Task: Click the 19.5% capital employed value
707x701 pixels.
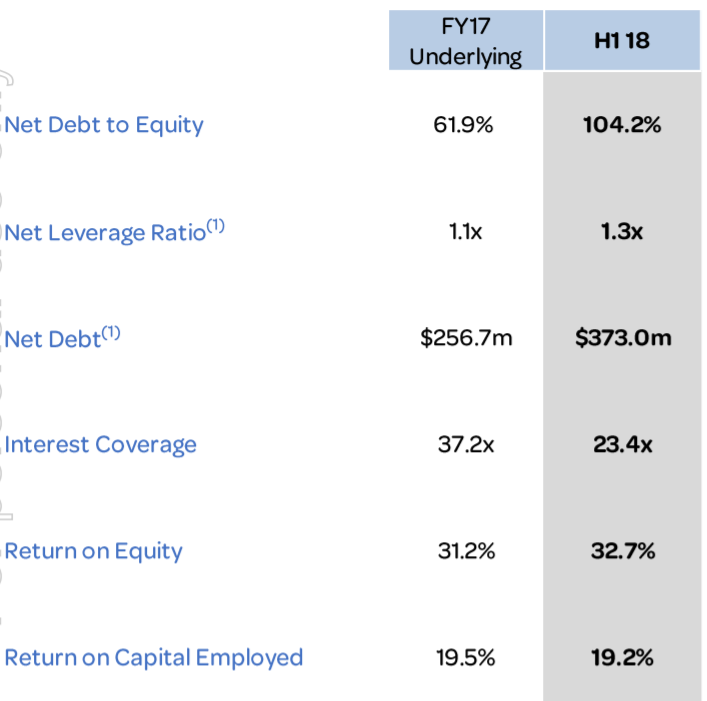Action: 466,658
